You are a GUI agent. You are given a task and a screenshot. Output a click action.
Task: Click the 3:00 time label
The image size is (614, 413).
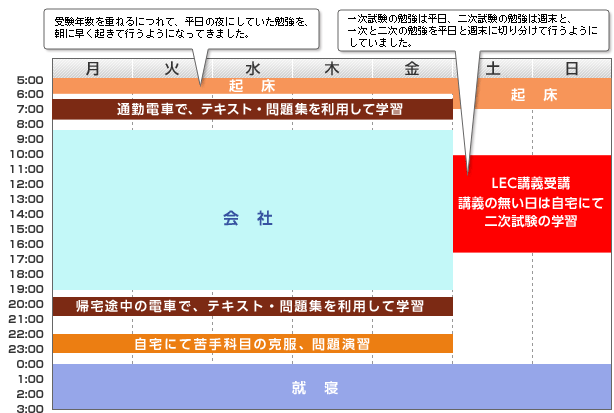pyautogui.click(x=30, y=409)
